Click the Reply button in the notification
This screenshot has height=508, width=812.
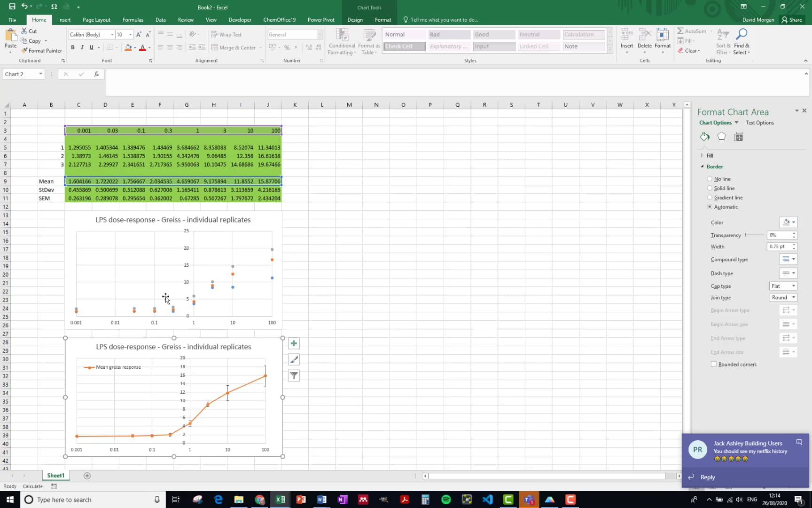click(707, 476)
